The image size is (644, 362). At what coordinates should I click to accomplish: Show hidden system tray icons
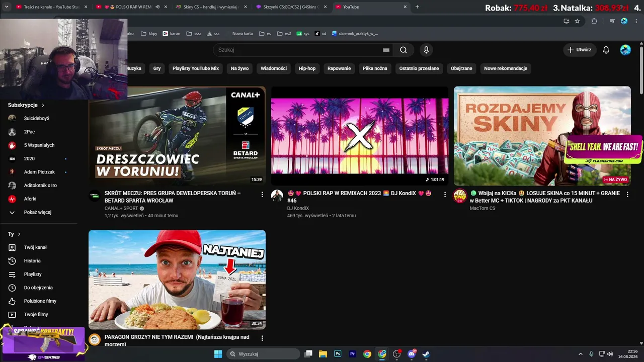(580, 354)
